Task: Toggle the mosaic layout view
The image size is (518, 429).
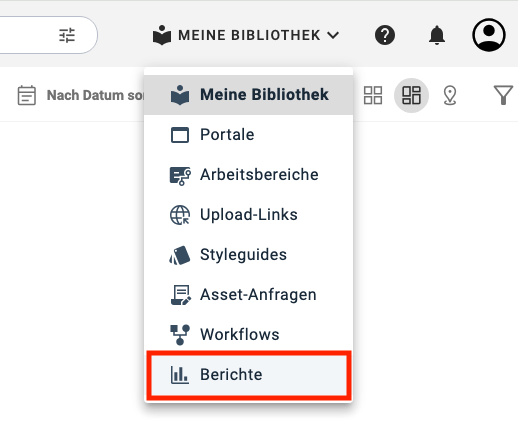Action: (x=411, y=95)
